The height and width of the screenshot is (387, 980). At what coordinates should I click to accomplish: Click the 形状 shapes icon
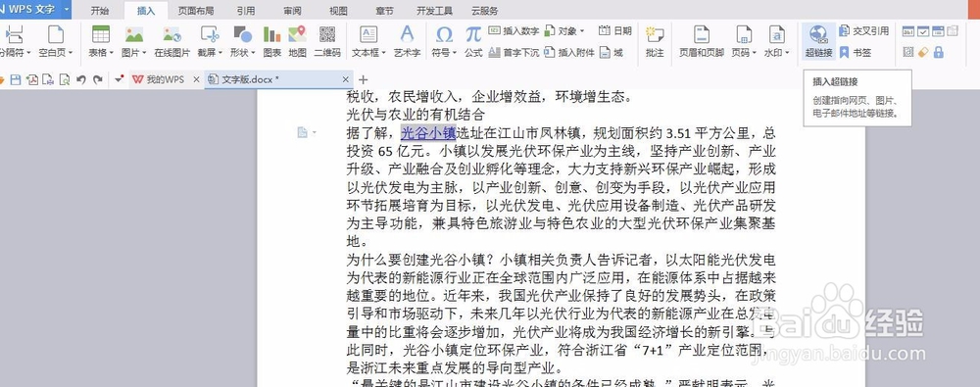coord(242,34)
